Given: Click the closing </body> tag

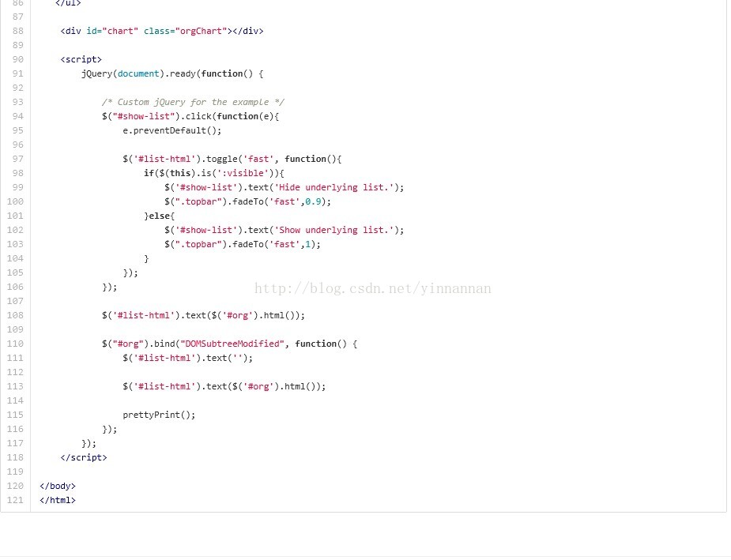Looking at the screenshot, I should [x=58, y=486].
